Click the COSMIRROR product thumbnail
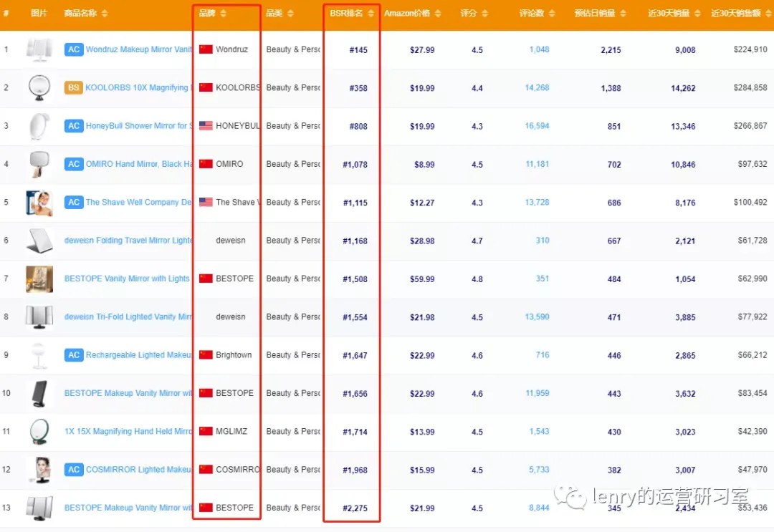The image size is (774, 532). (x=41, y=470)
